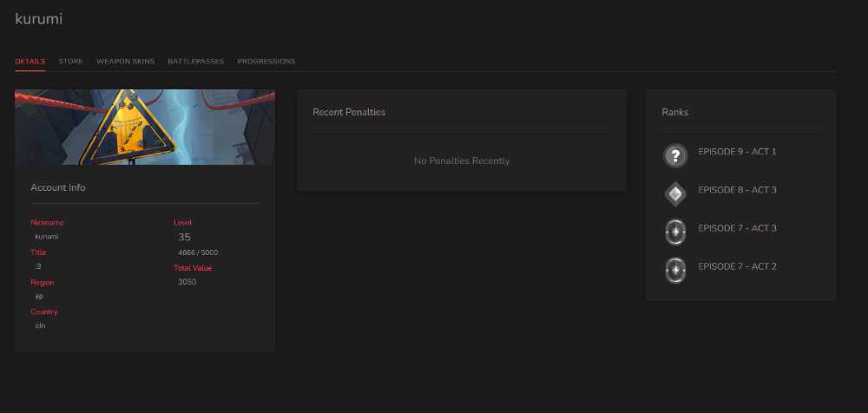This screenshot has height=413, width=868.
Task: Click the unranked question mark icon
Action: point(674,155)
